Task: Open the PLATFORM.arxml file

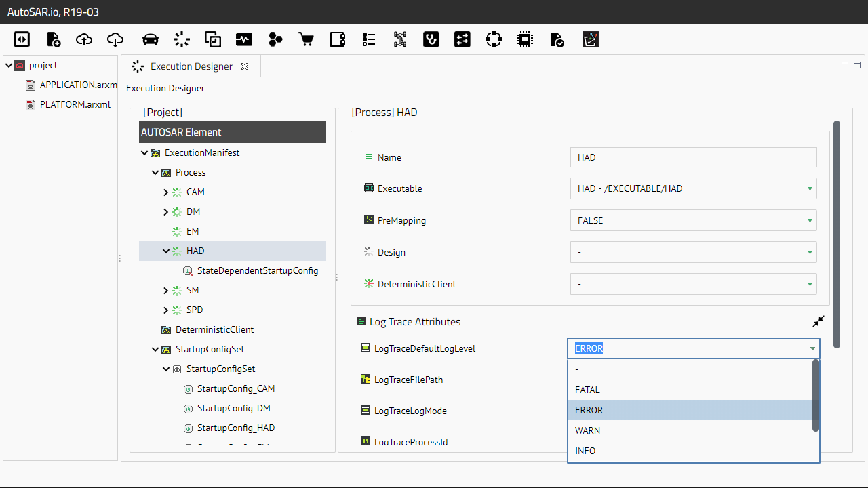Action: point(75,104)
